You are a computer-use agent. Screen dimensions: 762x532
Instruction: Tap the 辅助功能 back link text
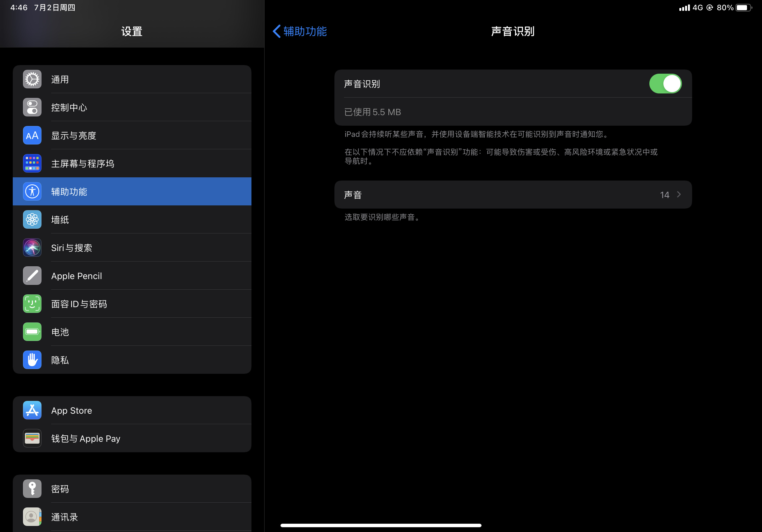pos(305,32)
